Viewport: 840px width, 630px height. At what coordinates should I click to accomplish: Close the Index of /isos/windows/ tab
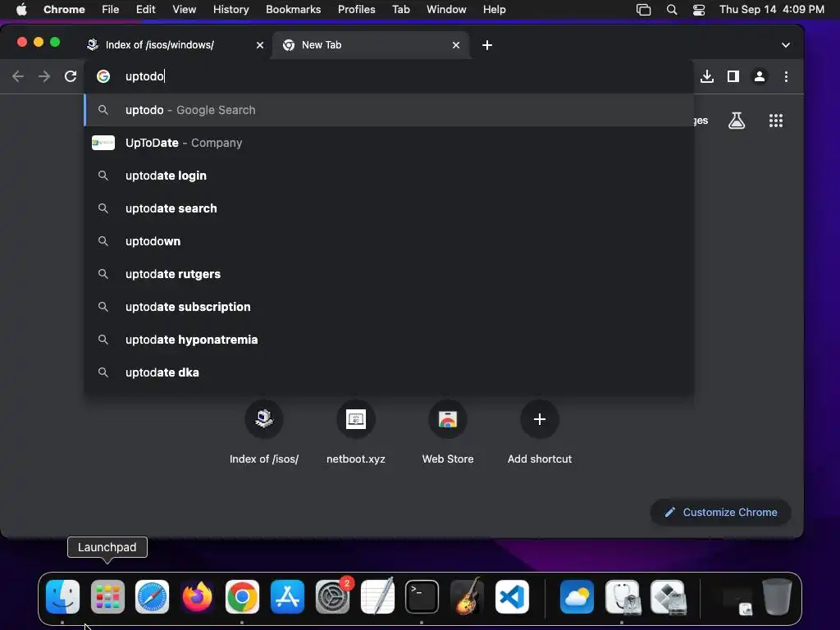(x=260, y=45)
